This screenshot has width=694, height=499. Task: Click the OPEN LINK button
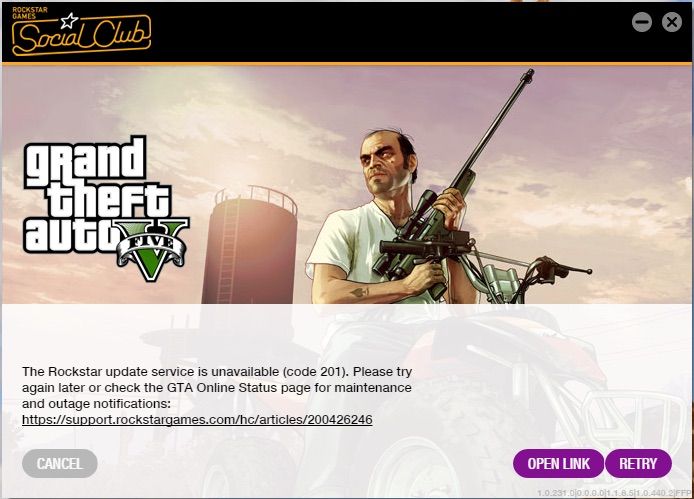click(x=558, y=464)
